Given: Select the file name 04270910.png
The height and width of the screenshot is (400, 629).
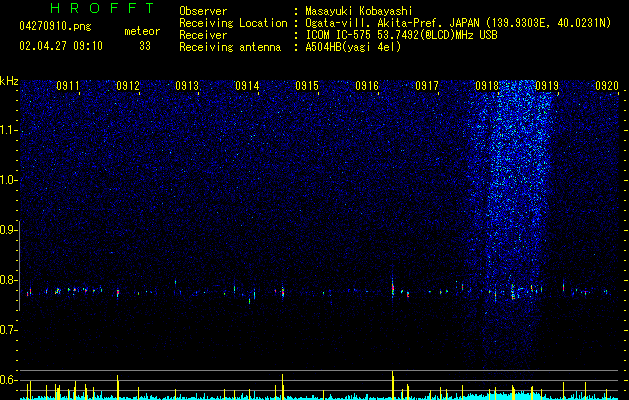Looking at the screenshot, I should point(55,27).
